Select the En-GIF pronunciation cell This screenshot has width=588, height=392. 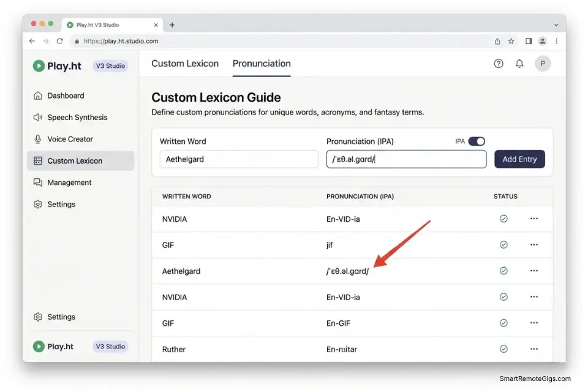click(x=338, y=323)
